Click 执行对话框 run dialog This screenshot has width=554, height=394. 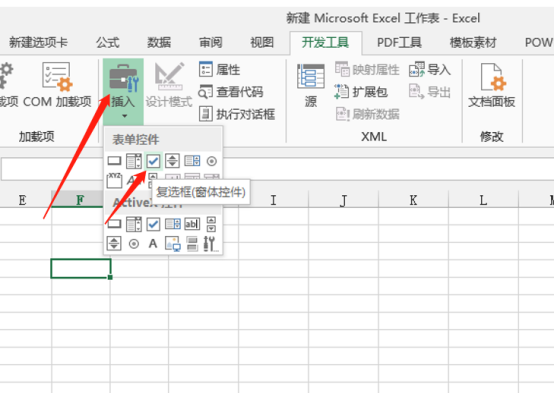tap(237, 114)
